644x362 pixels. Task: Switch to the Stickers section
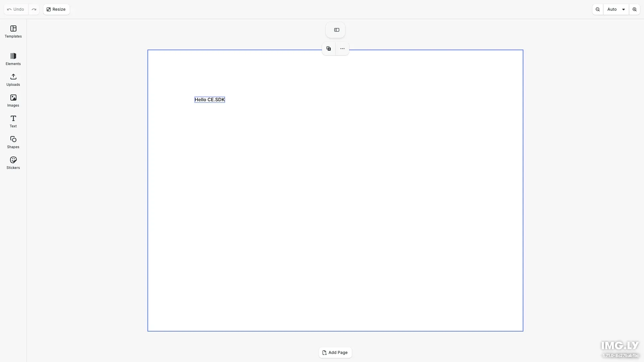pyautogui.click(x=13, y=163)
